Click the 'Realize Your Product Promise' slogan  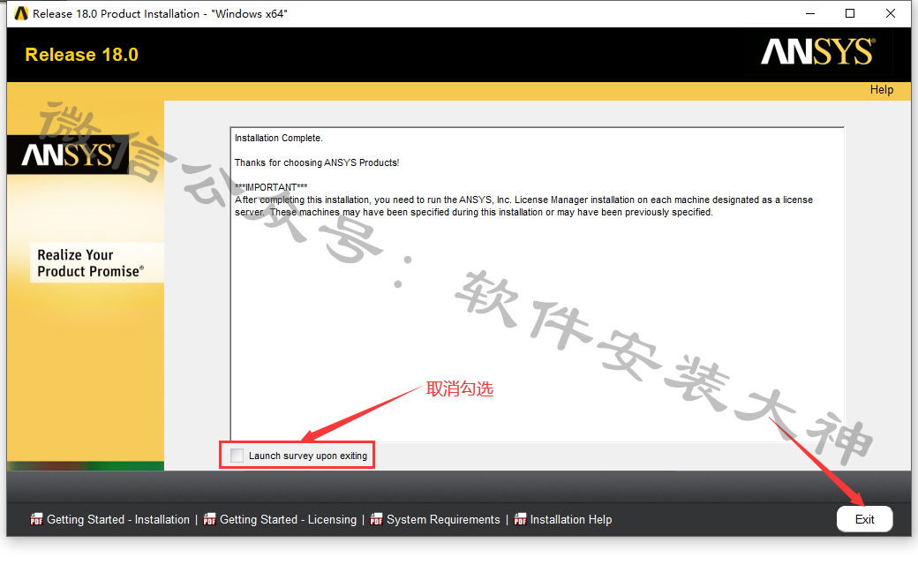(x=90, y=263)
